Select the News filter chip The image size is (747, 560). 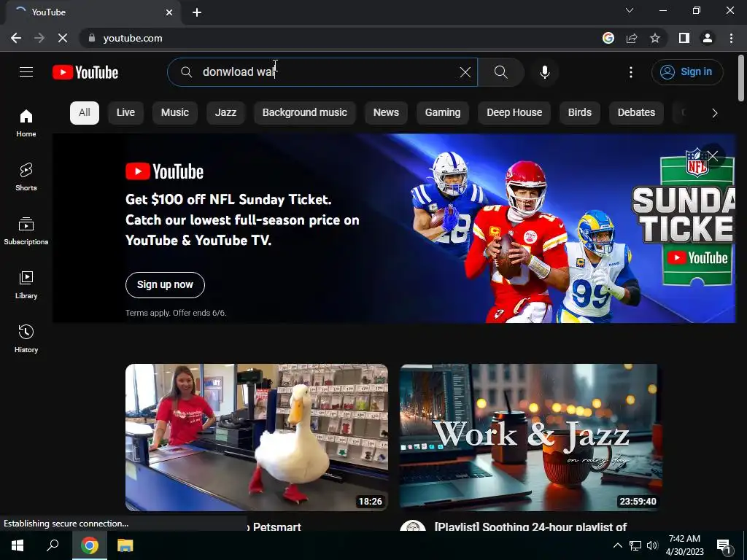386,113
